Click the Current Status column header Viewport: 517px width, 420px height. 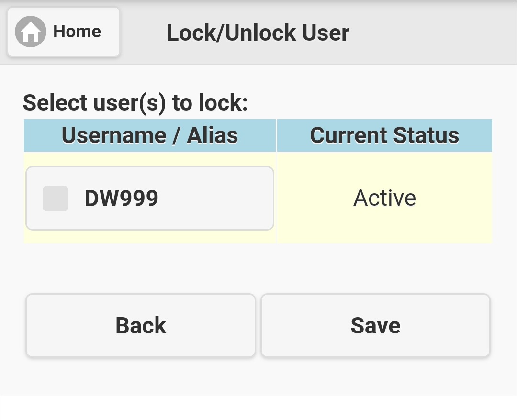click(x=384, y=135)
